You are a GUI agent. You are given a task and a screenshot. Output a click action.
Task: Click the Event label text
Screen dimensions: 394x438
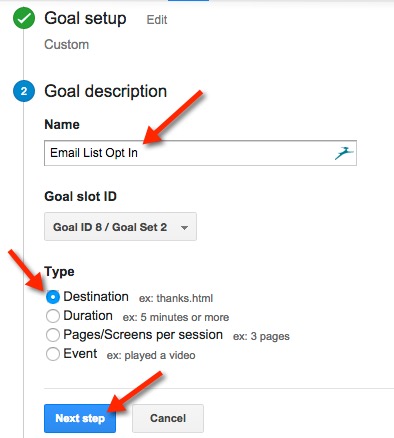pyautogui.click(x=80, y=354)
